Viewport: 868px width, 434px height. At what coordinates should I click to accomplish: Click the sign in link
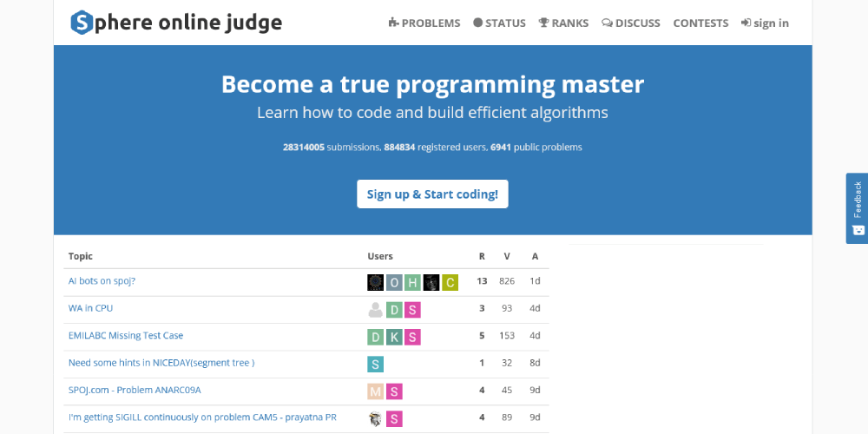(765, 23)
